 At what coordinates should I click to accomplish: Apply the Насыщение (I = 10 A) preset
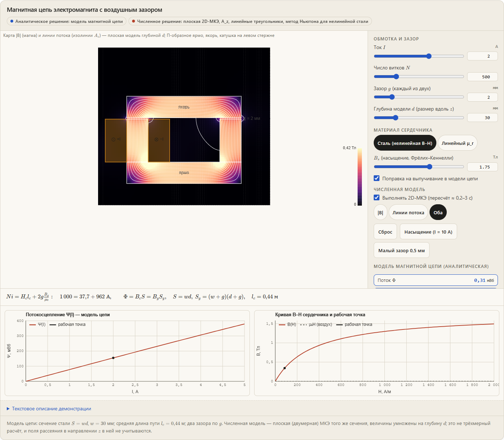pyautogui.click(x=428, y=232)
